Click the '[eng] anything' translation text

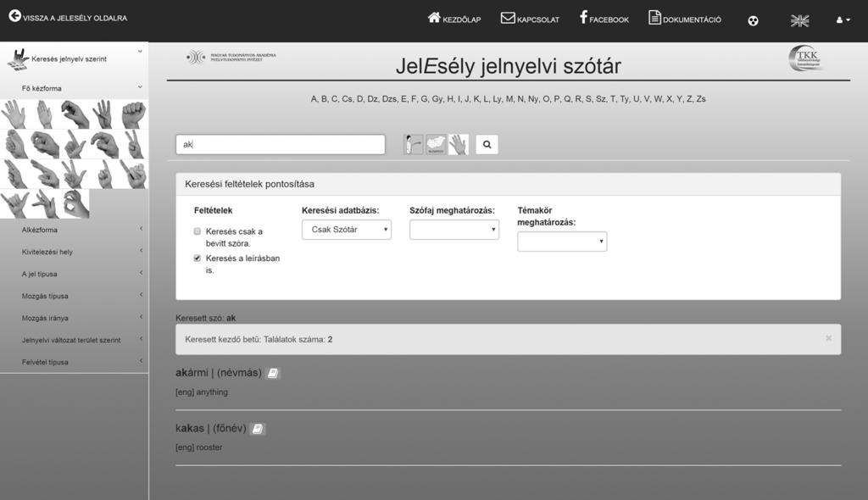tap(202, 392)
